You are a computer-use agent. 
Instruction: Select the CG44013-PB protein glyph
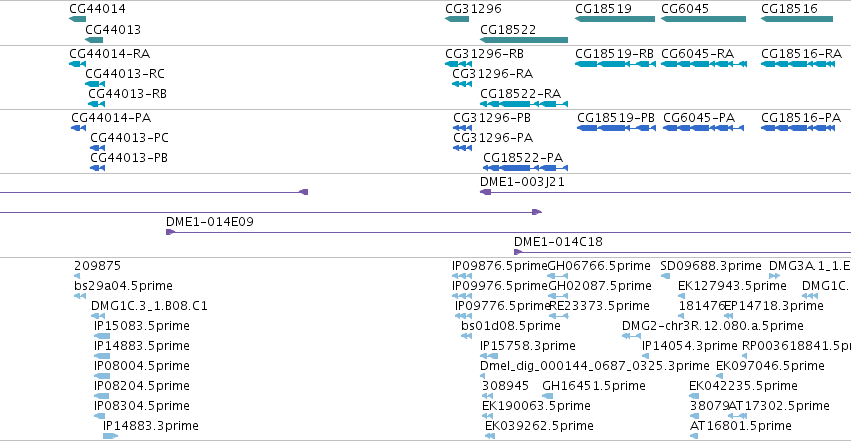point(97,168)
